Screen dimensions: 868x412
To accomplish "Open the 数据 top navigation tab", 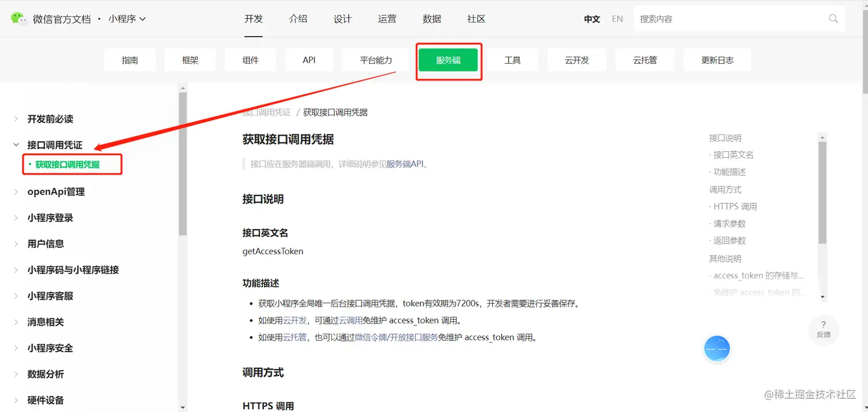I will click(x=432, y=19).
